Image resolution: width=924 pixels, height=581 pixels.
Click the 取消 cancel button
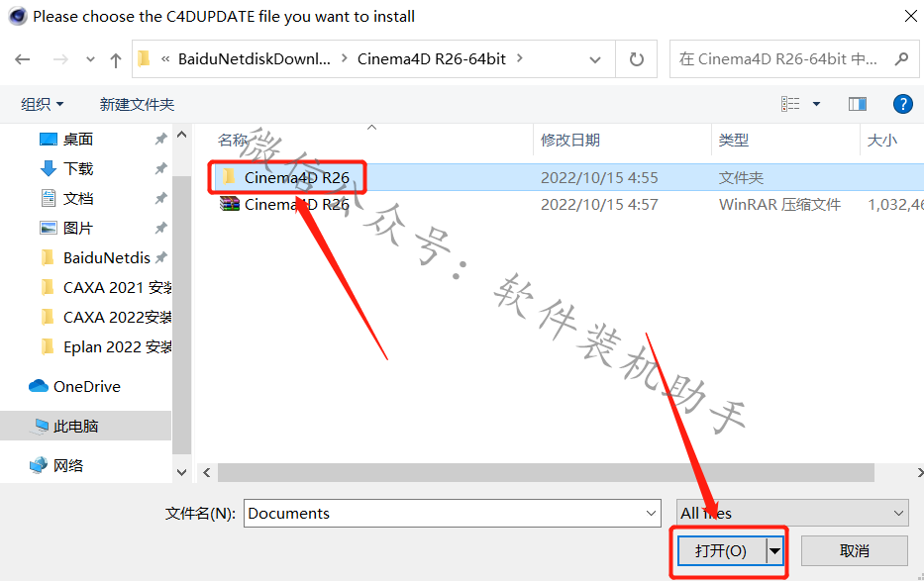pyautogui.click(x=854, y=551)
